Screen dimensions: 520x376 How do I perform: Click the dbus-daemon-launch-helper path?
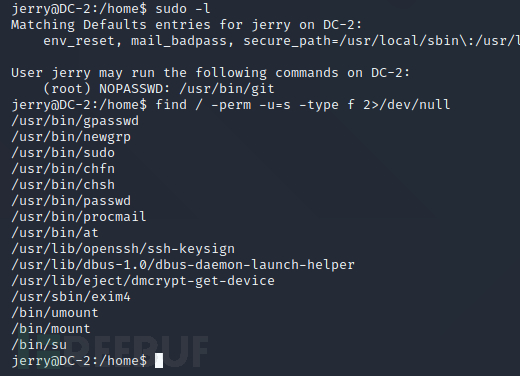(x=183, y=265)
